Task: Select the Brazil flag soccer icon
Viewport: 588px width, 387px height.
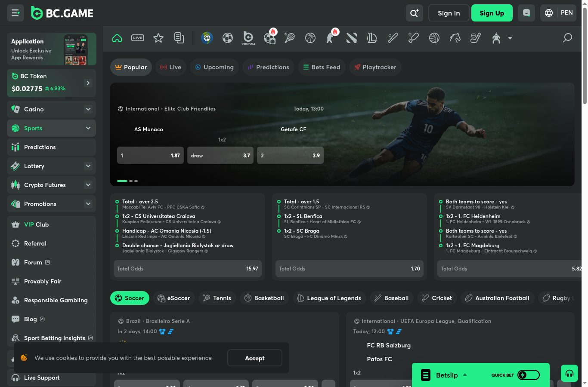Action: tap(207, 38)
